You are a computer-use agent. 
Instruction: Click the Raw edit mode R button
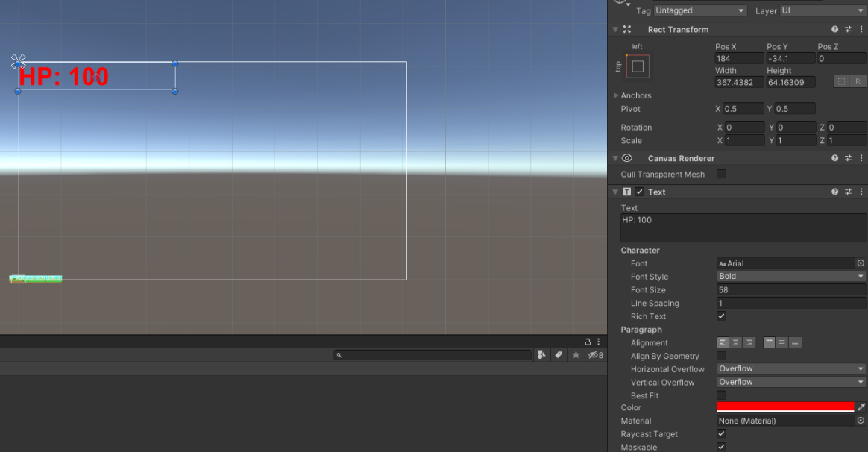click(858, 81)
